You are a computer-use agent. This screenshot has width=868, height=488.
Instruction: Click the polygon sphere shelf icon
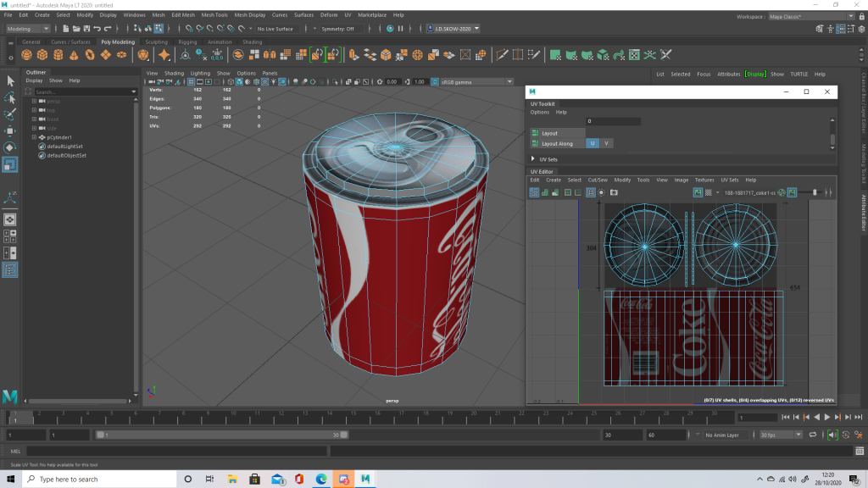tap(27, 55)
